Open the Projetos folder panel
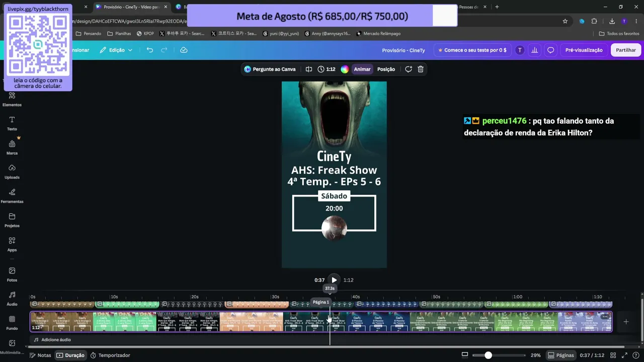The image size is (644, 362). pyautogui.click(x=12, y=220)
